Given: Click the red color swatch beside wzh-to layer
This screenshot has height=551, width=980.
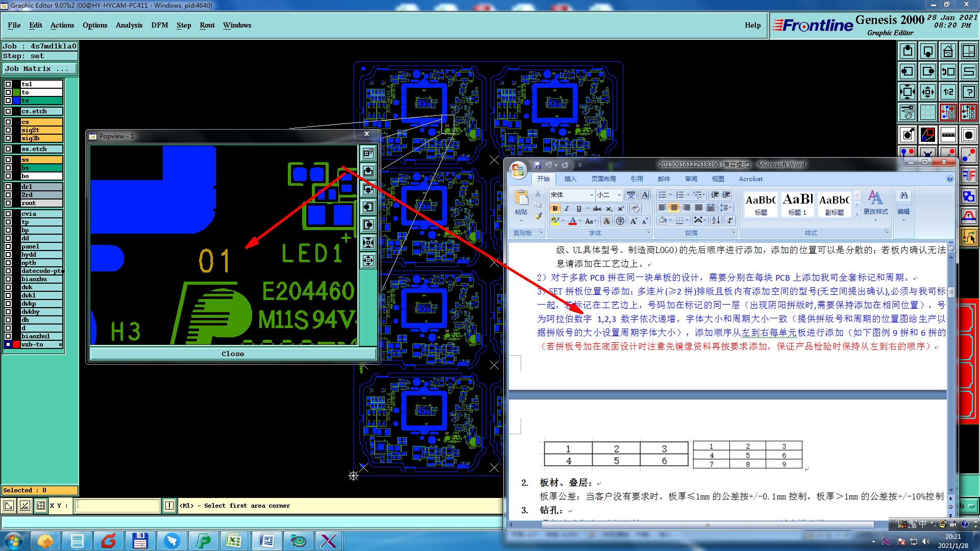Looking at the screenshot, I should (x=16, y=344).
